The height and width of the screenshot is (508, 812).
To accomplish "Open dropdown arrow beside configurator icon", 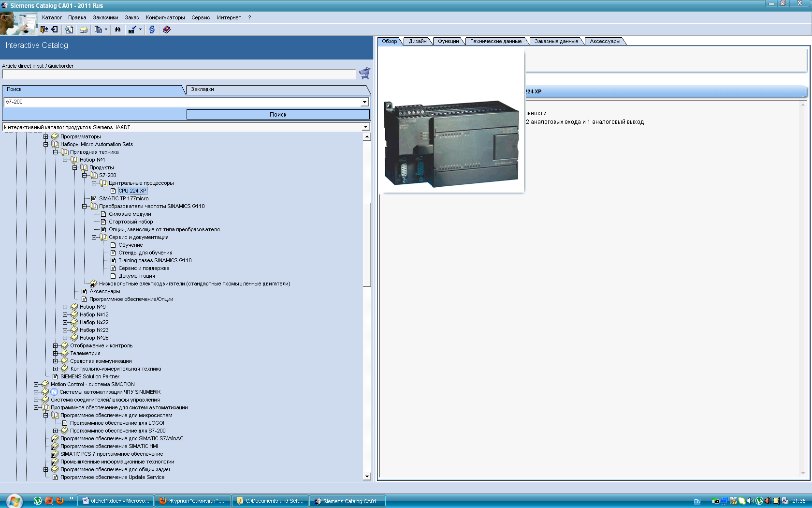I will (x=140, y=30).
